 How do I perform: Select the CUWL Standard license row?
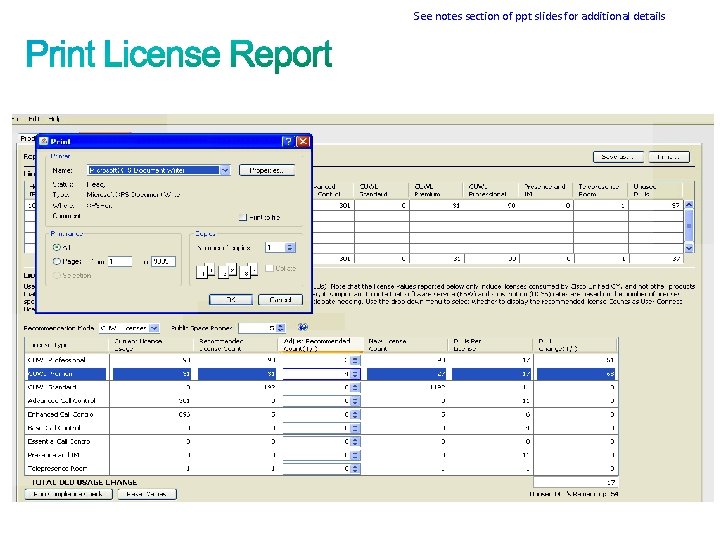coord(321,388)
